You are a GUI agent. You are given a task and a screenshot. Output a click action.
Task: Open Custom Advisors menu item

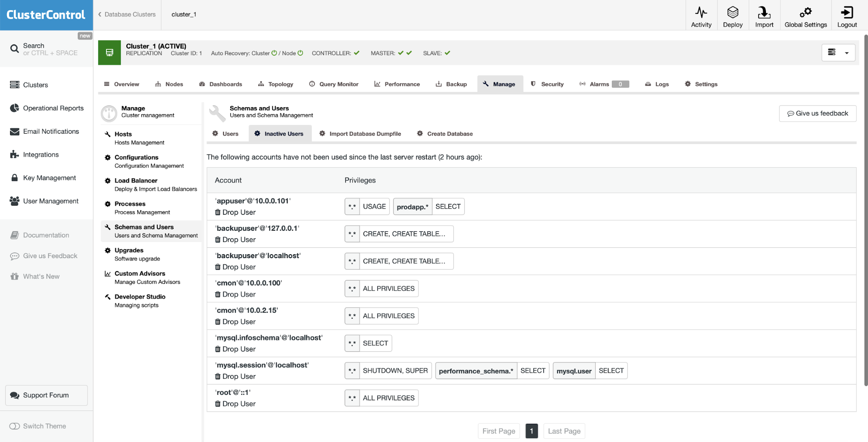pyautogui.click(x=151, y=278)
